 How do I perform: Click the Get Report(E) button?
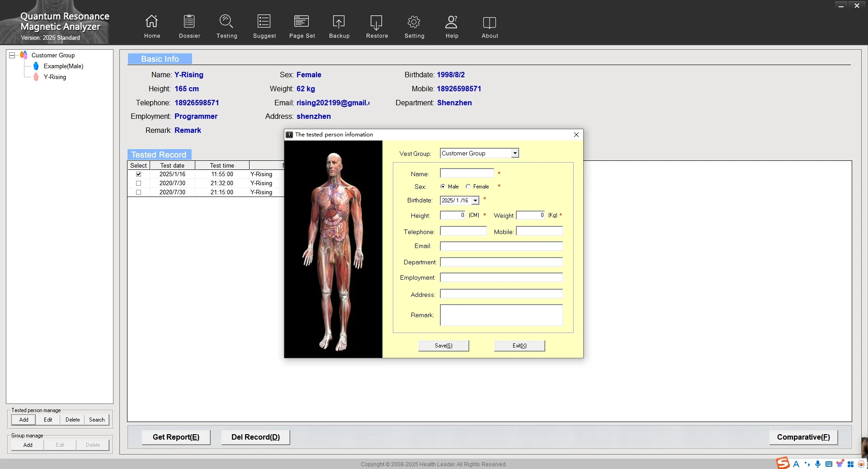click(x=176, y=437)
